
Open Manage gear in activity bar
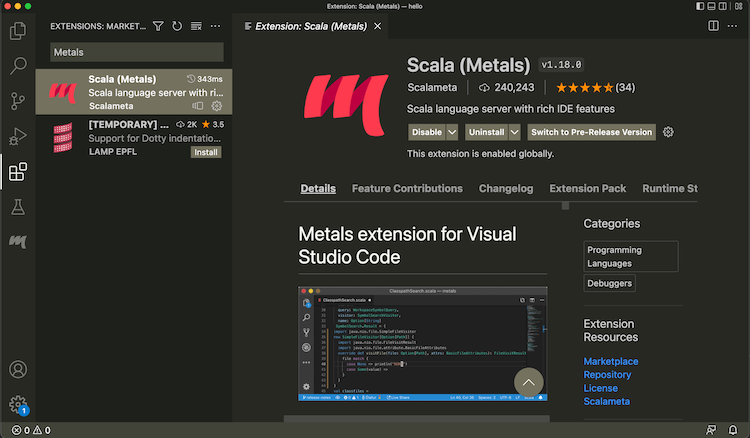[x=18, y=405]
